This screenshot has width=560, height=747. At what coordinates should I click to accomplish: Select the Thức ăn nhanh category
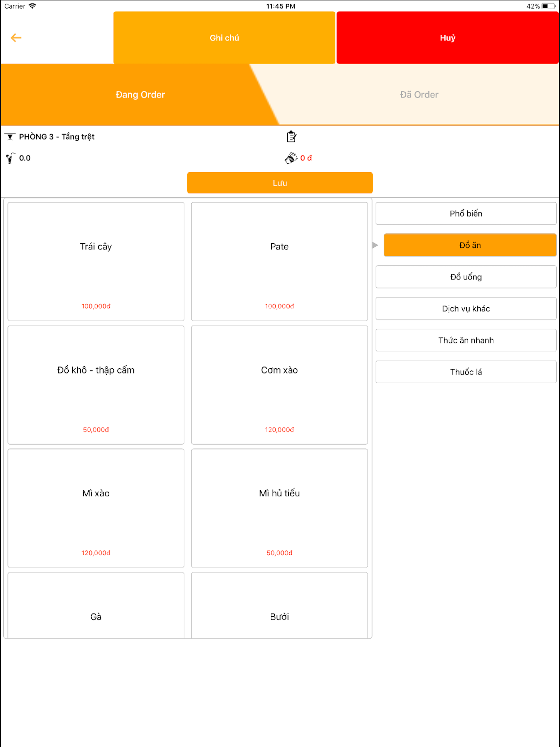point(466,340)
